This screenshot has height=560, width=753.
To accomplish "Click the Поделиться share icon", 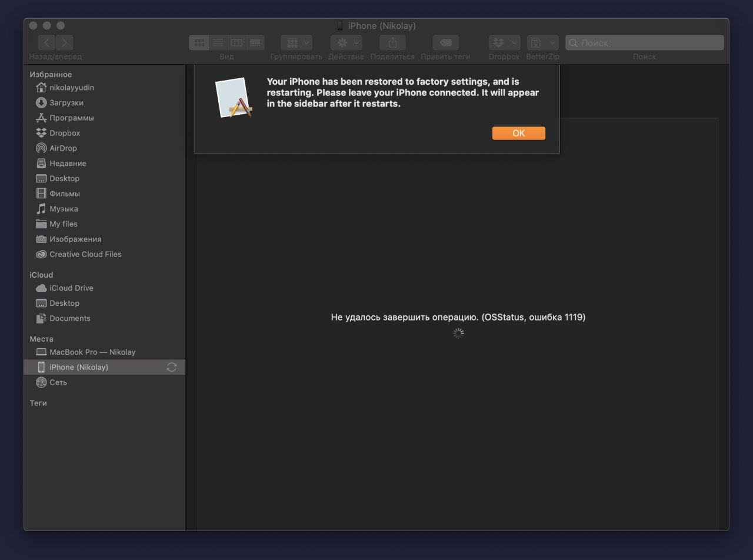I will (x=392, y=42).
